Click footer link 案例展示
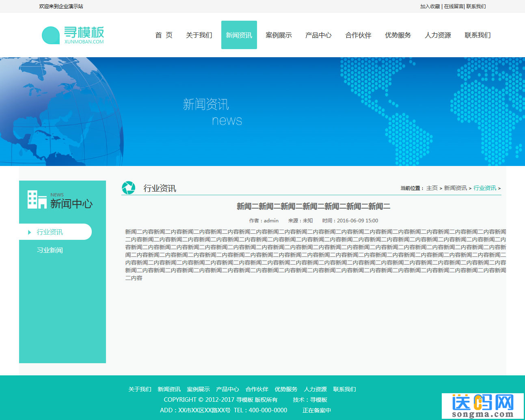The height and width of the screenshot is (420, 525). [198, 389]
